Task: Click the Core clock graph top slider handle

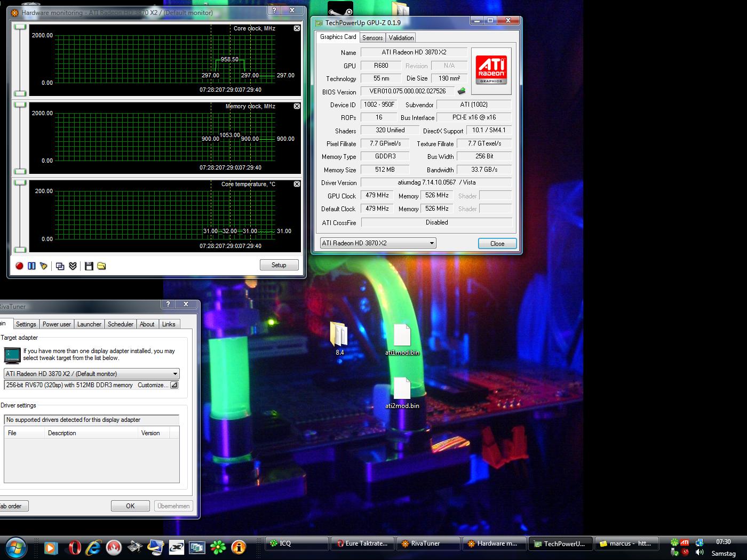Action: (20, 27)
